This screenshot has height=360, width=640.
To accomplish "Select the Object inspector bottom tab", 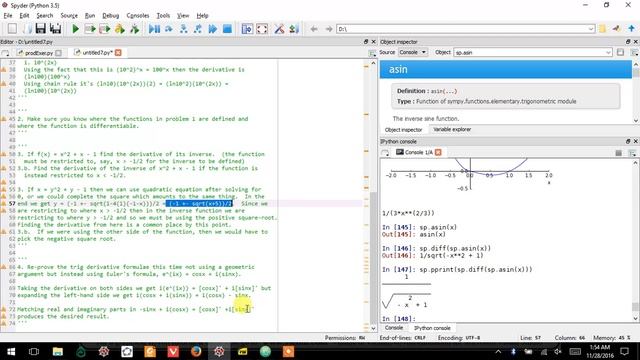I will (x=403, y=130).
